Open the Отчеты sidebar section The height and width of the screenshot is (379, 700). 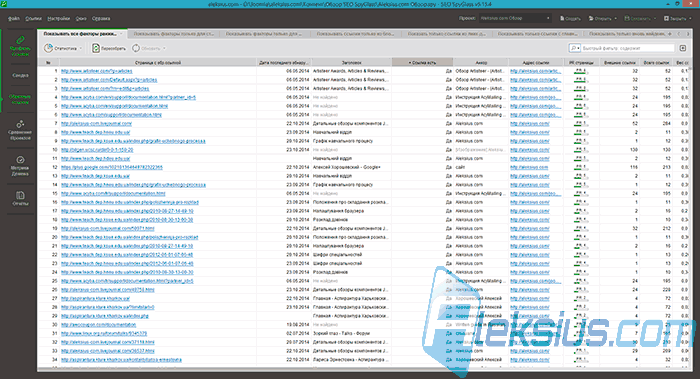click(x=20, y=199)
